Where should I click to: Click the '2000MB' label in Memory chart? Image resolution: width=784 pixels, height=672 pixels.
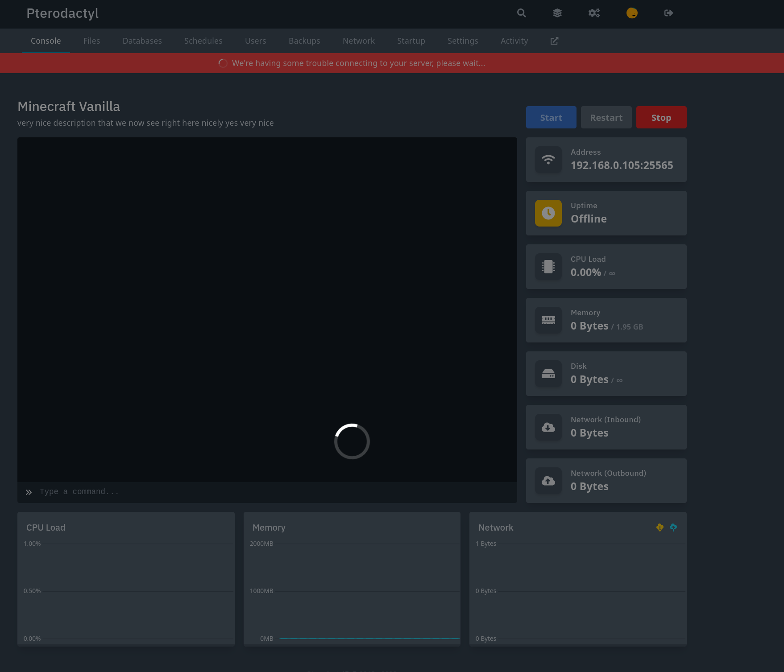pos(261,544)
